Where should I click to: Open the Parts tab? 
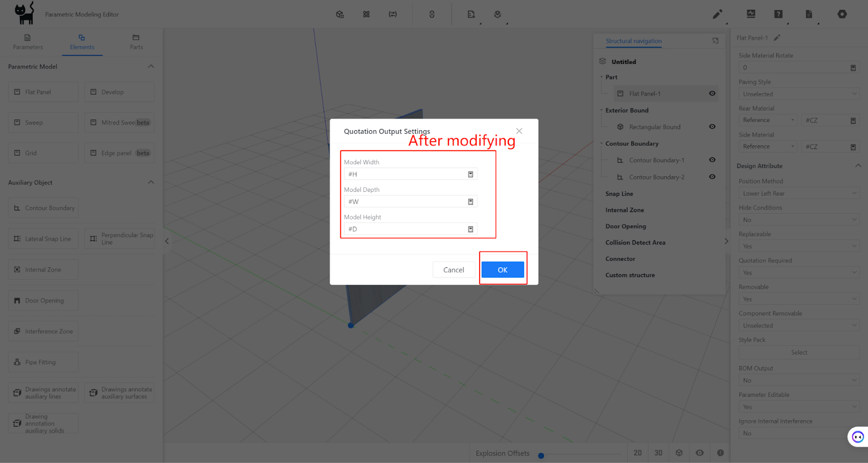136,42
